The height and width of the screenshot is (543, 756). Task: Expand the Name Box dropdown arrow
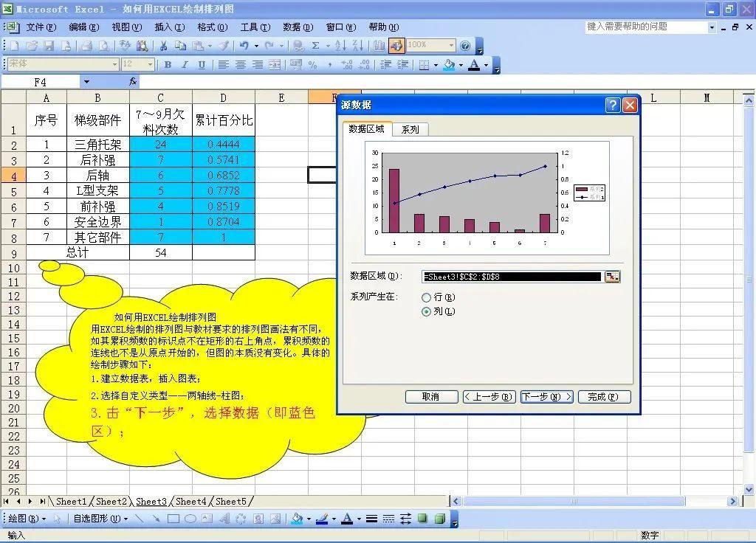click(86, 82)
